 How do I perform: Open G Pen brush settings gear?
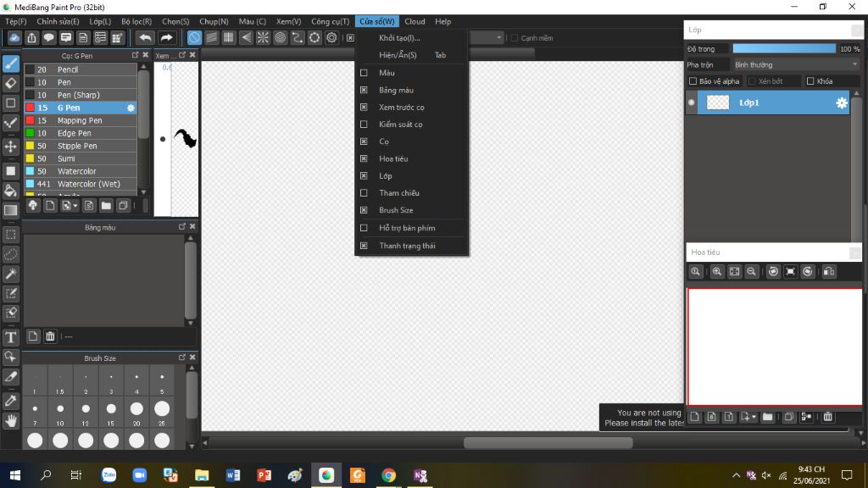(131, 108)
